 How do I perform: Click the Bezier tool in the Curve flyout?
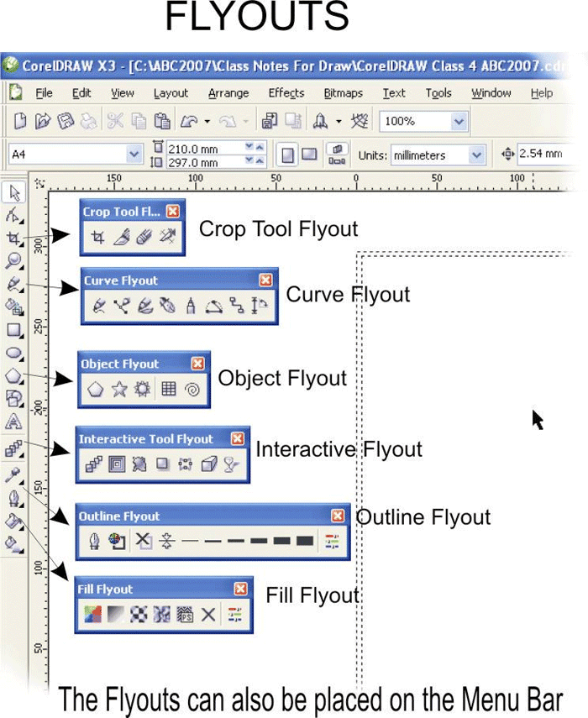click(x=122, y=306)
